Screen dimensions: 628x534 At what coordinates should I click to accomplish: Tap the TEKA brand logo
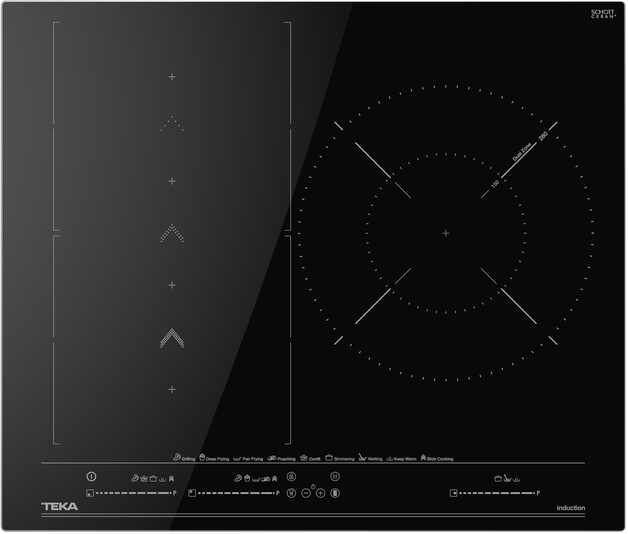(60, 507)
